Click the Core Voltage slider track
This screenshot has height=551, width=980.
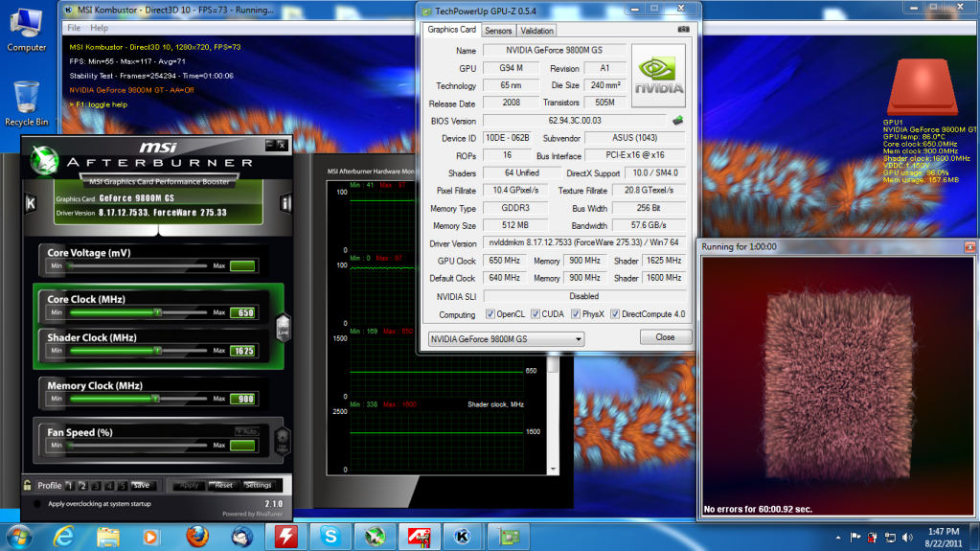[138, 265]
